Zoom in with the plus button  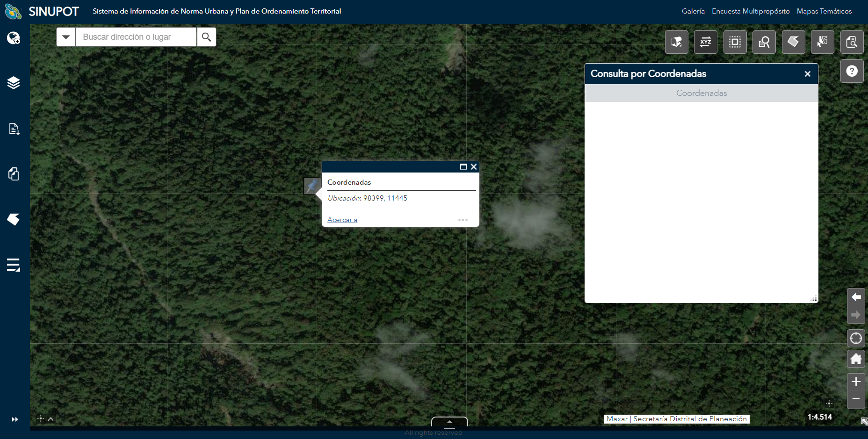[x=856, y=381]
